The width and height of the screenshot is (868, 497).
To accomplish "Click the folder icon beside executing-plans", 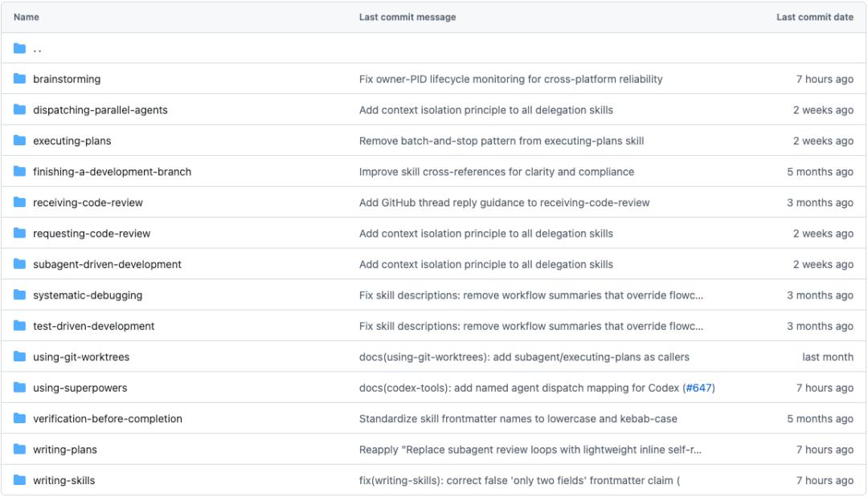I will click(20, 141).
